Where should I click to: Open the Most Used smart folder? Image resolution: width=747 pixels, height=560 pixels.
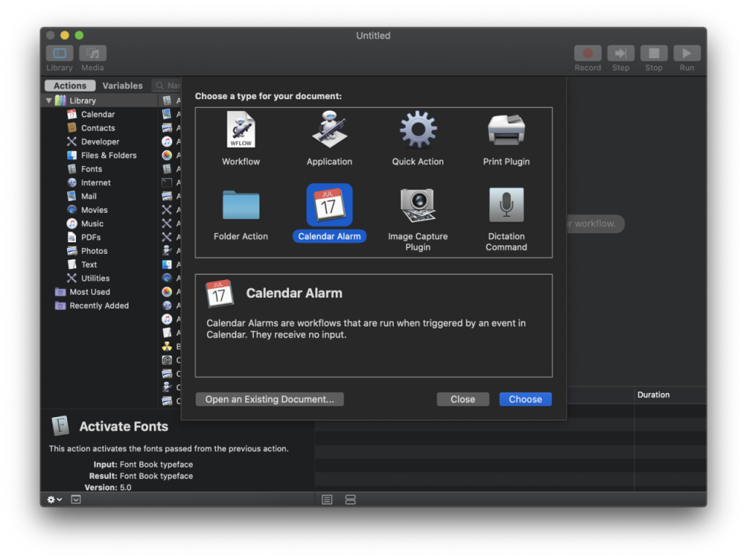(x=90, y=292)
